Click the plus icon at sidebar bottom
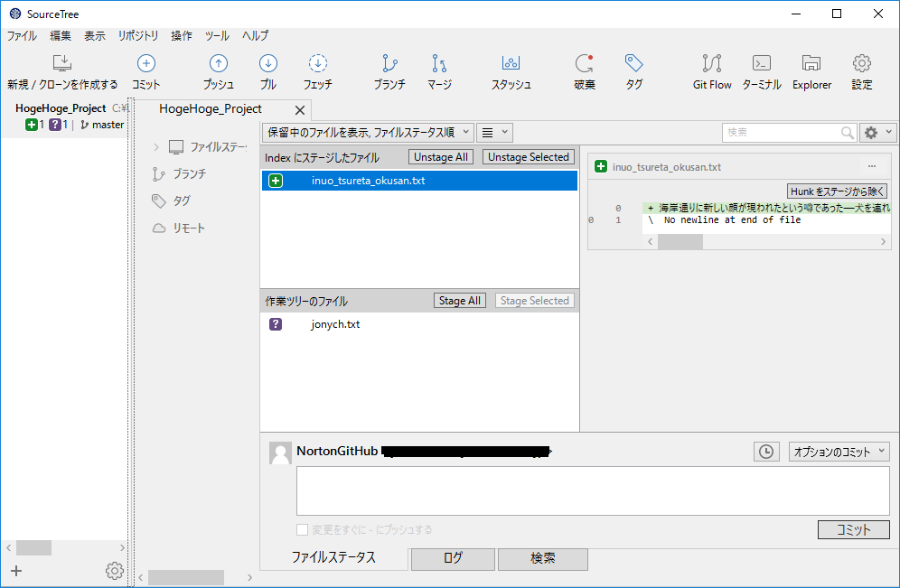The height and width of the screenshot is (588, 900). [16, 571]
